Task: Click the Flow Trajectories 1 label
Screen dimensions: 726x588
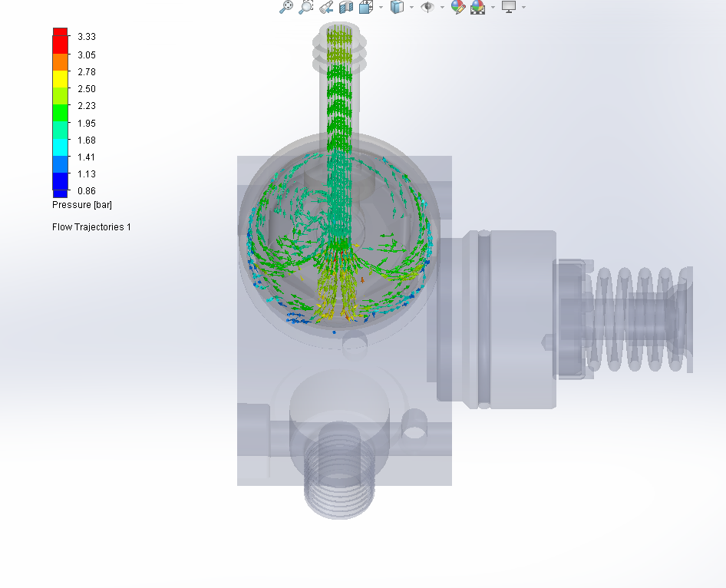Action: coord(91,226)
